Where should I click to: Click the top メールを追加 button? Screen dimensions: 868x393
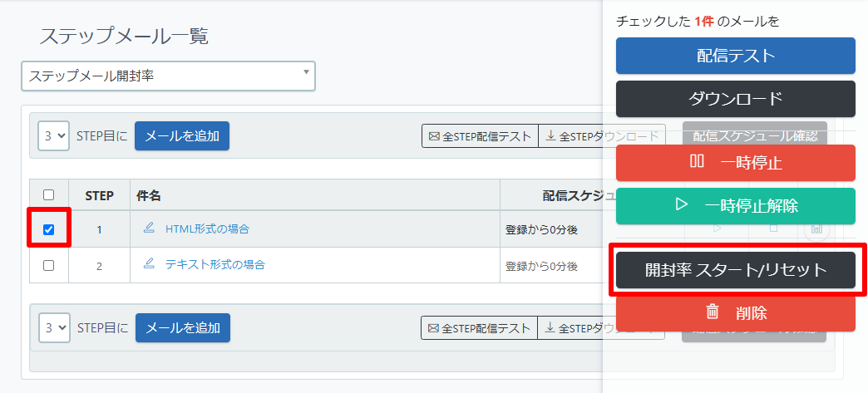(182, 135)
